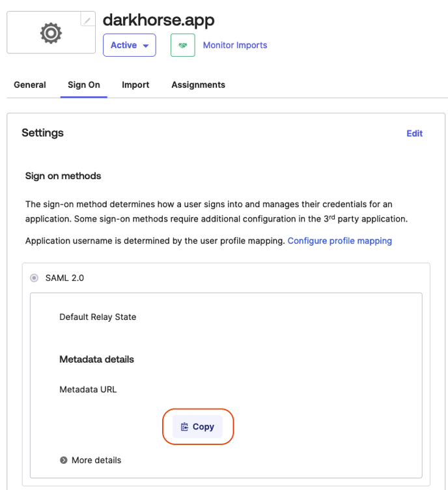Click Edit link in Settings panel

[414, 134]
